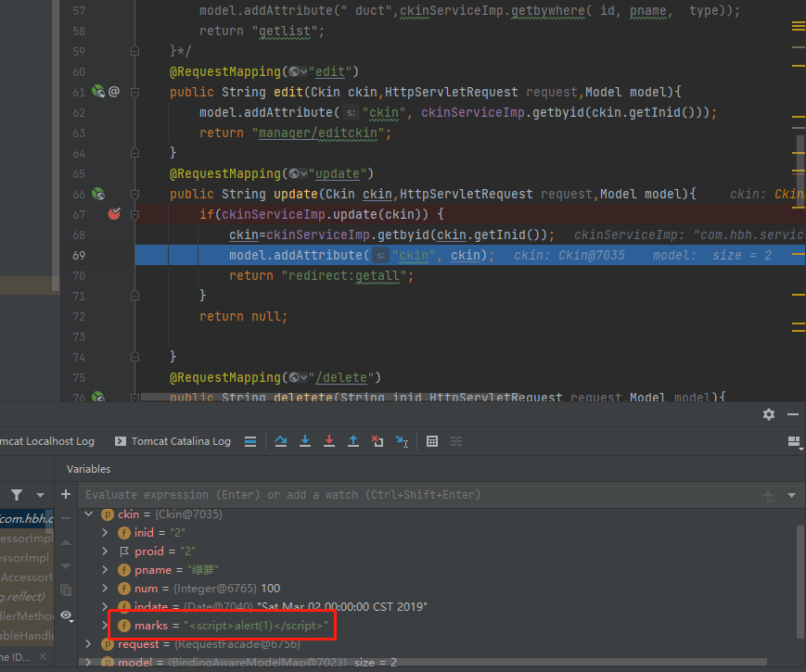The width and height of the screenshot is (806, 672).
Task: Click the Step Out debugger icon
Action: (x=353, y=441)
